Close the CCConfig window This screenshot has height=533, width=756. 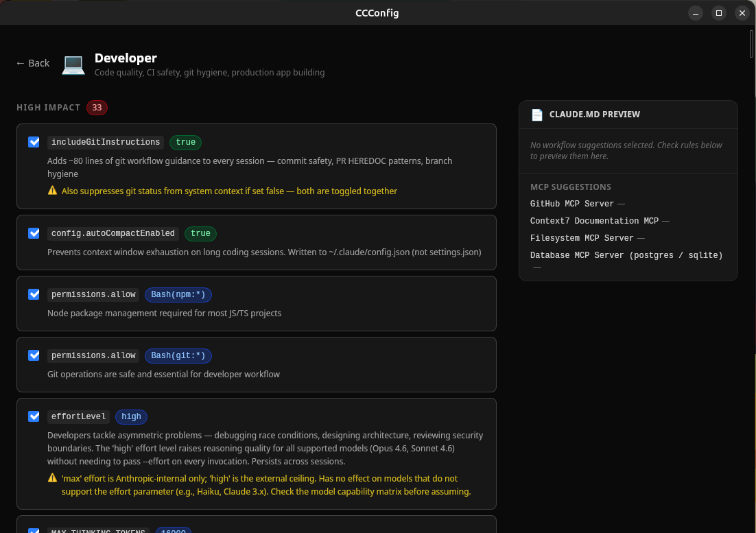(x=742, y=13)
